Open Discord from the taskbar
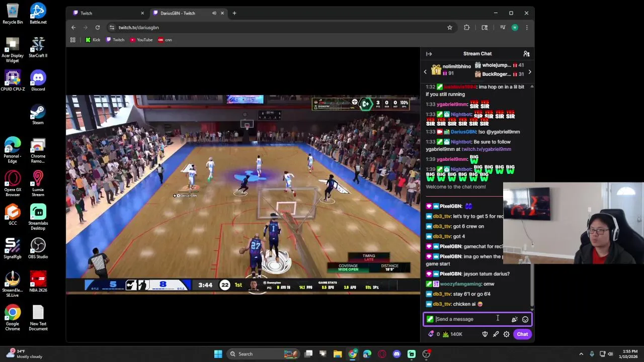644x362 pixels. click(397, 354)
